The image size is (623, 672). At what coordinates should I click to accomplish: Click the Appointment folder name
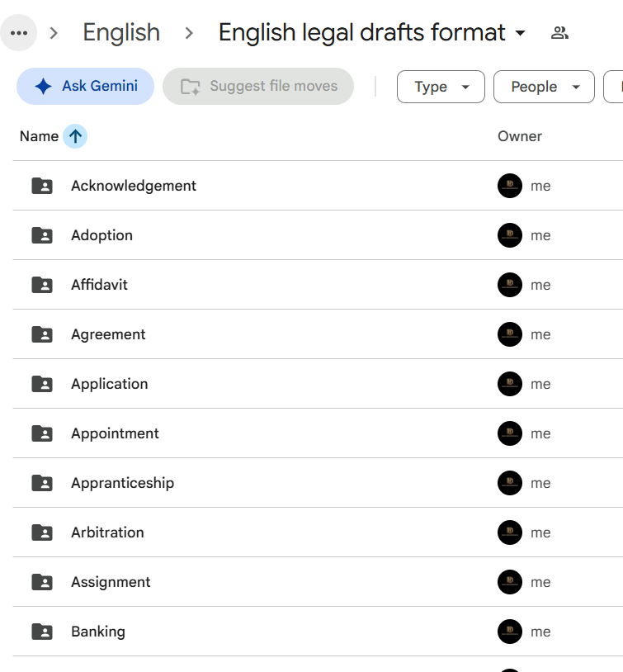(x=115, y=433)
